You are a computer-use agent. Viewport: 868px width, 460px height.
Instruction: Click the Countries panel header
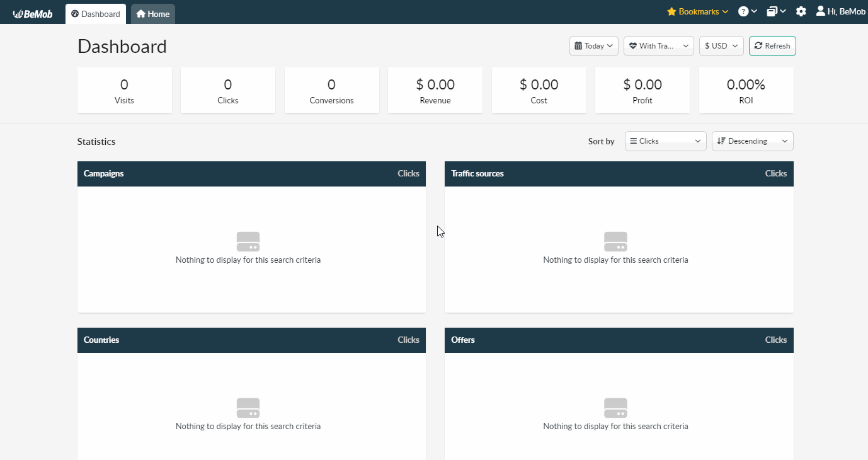pyautogui.click(x=251, y=340)
